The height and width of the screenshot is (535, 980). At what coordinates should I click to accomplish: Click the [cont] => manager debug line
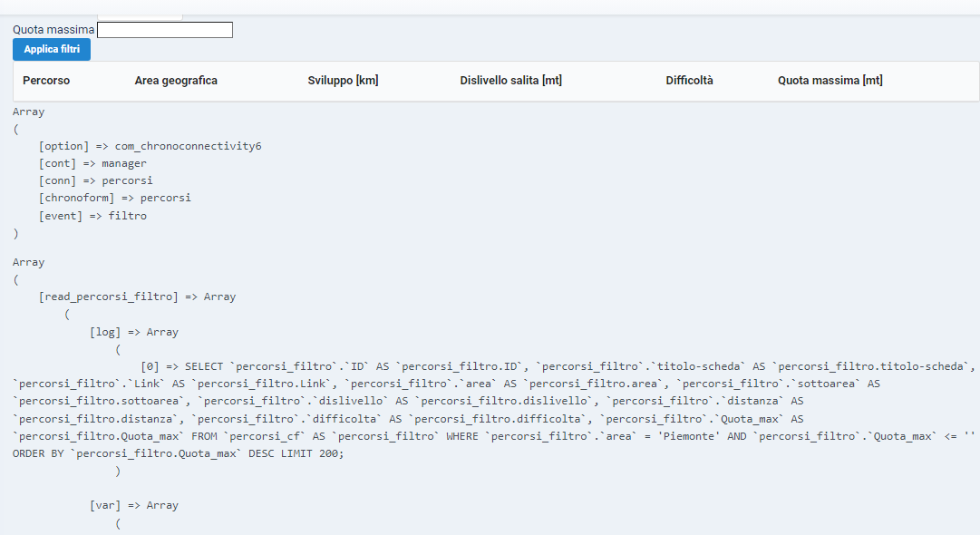tap(92, 164)
